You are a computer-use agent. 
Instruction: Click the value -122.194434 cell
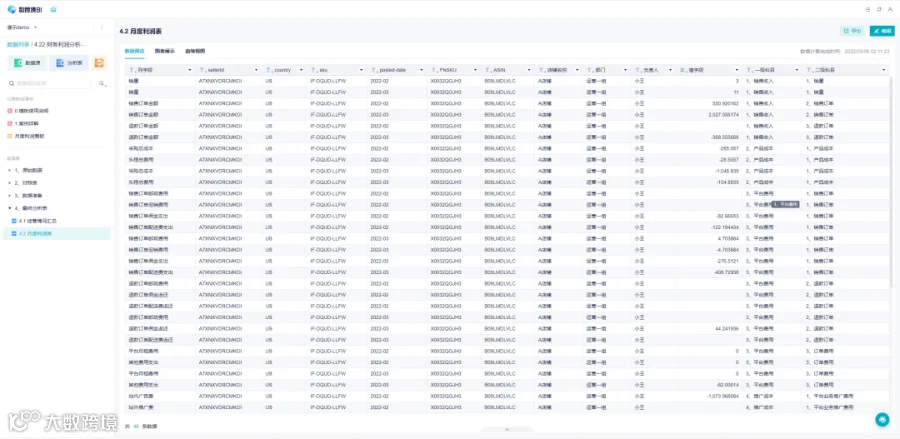click(x=724, y=227)
